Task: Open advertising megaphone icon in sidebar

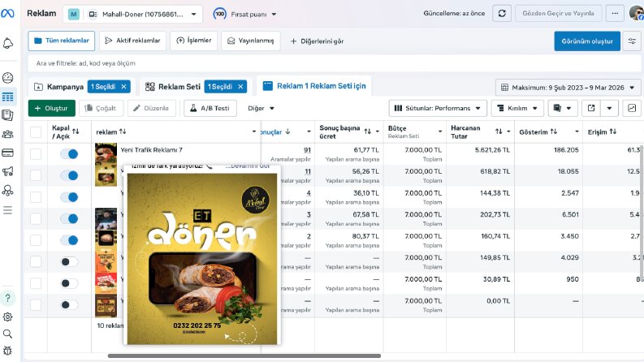Action: (8, 171)
